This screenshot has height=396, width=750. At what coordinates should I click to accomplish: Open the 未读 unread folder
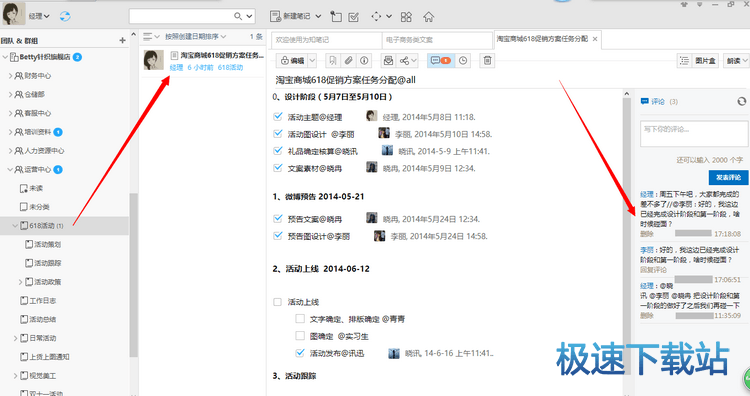(31, 188)
